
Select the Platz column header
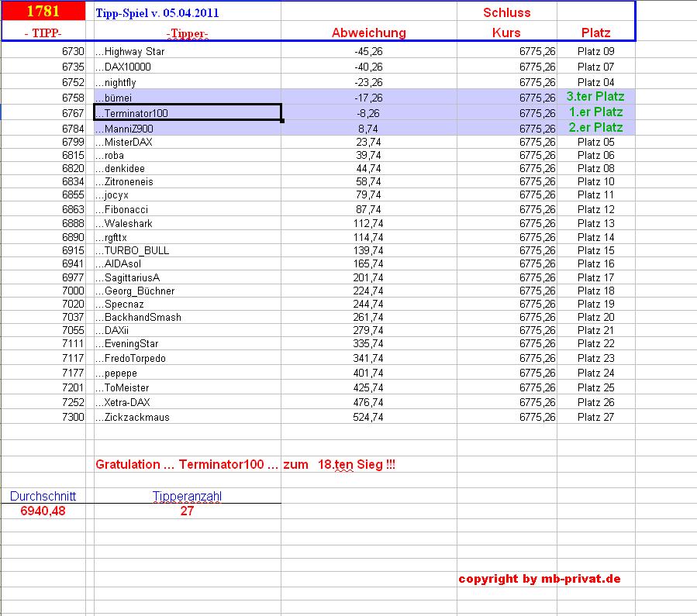coord(595,33)
